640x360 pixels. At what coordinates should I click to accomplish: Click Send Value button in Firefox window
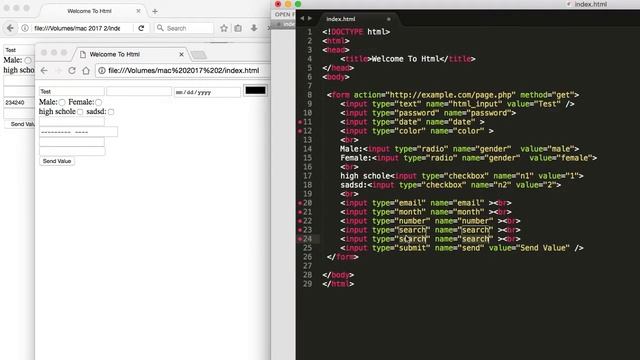coord(19,124)
